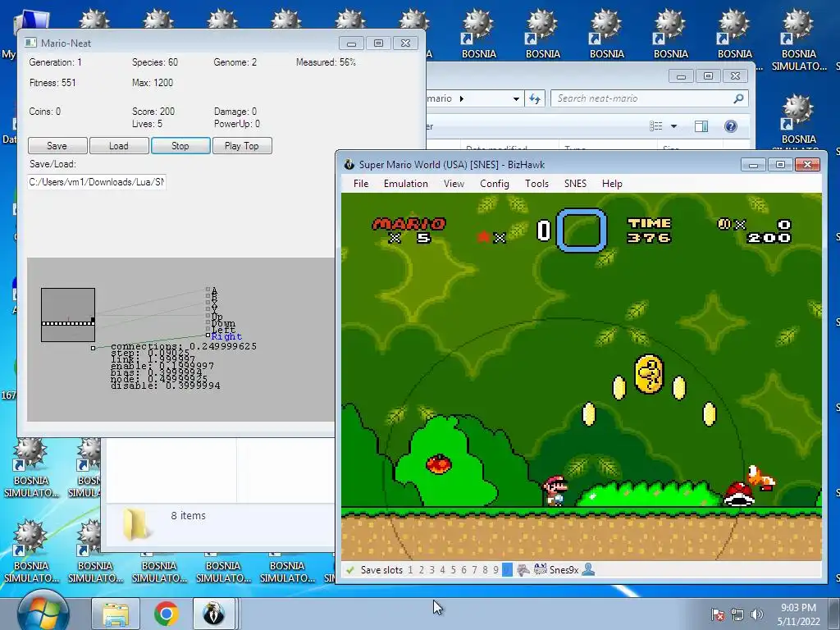
Task: Click the green check mark in BizHawk status bar
Action: (x=350, y=570)
